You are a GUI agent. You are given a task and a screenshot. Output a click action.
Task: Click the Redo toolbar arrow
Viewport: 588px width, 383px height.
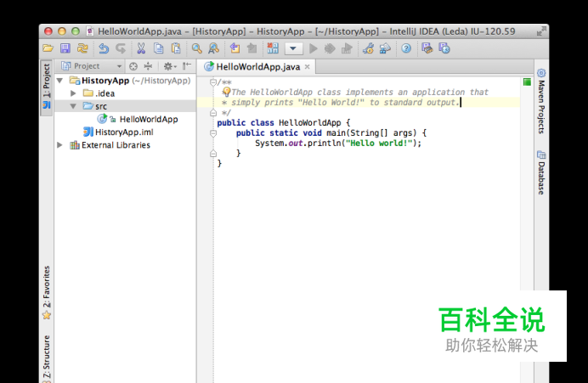(121, 48)
